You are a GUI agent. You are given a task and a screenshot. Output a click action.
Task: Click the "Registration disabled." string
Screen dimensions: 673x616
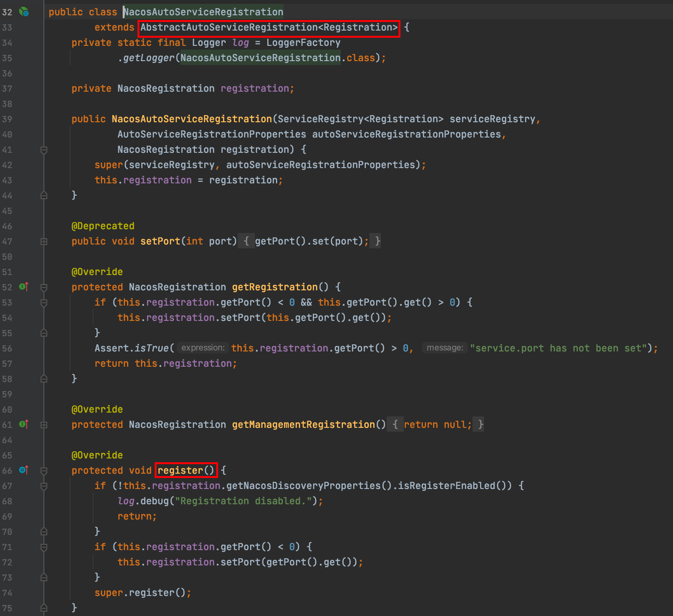point(243,501)
